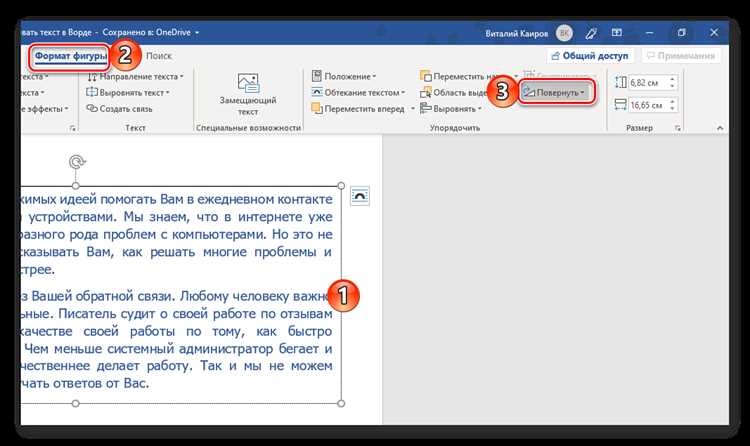Click the Положение icon
The image size is (750, 446).
tap(317, 76)
